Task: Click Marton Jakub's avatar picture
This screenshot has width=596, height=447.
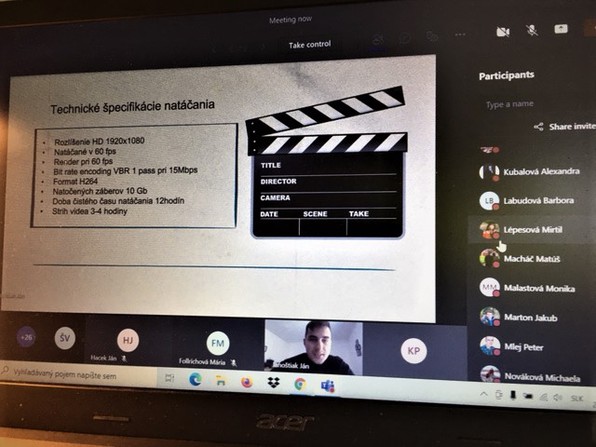Action: [490, 317]
